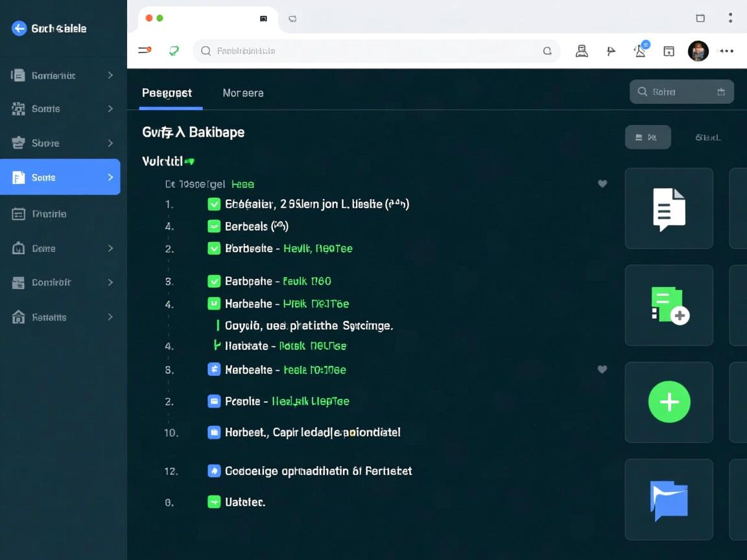Expand the highlighted blue sidebar item chevron

110,177
